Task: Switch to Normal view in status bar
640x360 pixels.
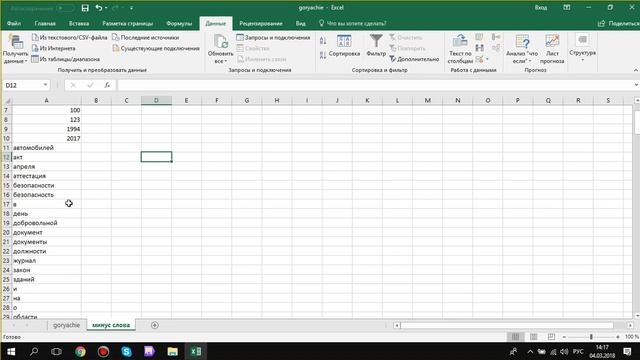Action: click(x=516, y=337)
